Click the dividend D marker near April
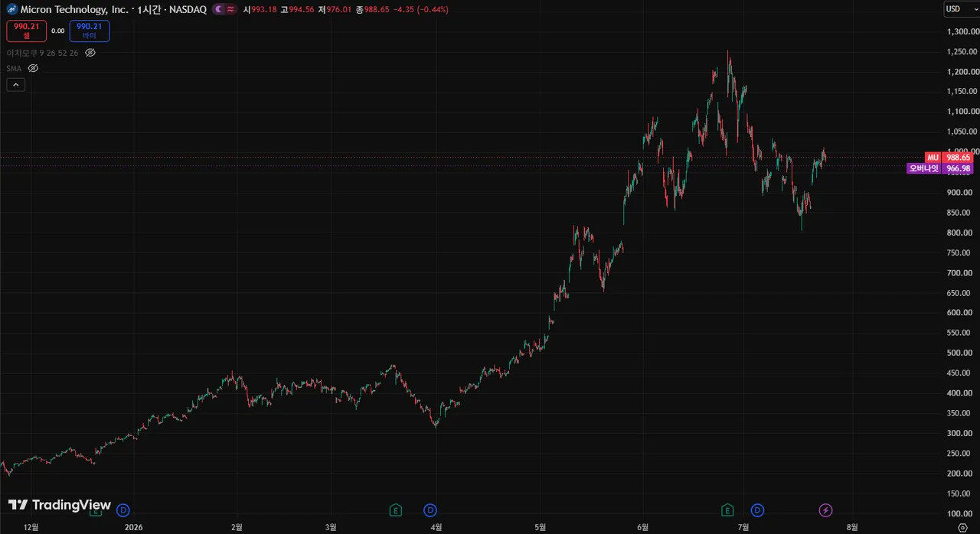The image size is (980, 534). tap(430, 510)
